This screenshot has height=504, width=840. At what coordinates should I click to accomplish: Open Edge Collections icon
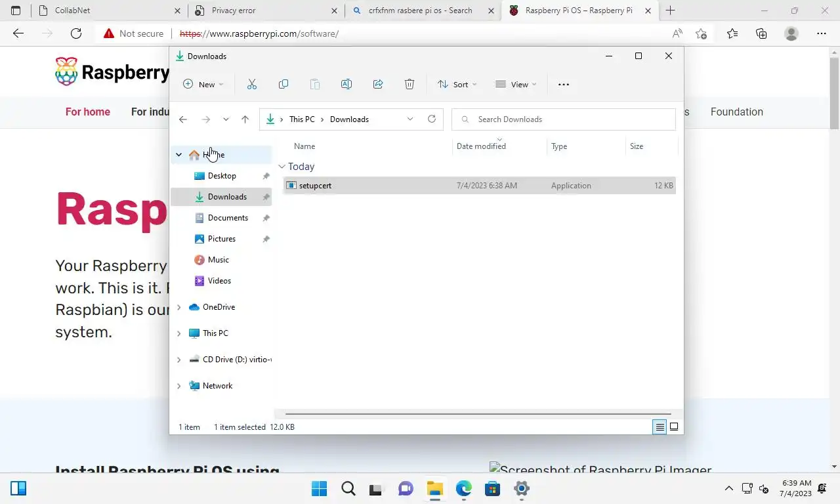click(761, 33)
